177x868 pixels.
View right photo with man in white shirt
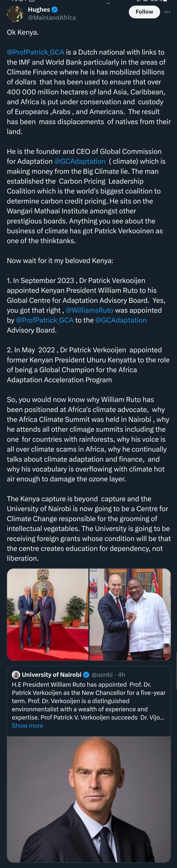130,614
